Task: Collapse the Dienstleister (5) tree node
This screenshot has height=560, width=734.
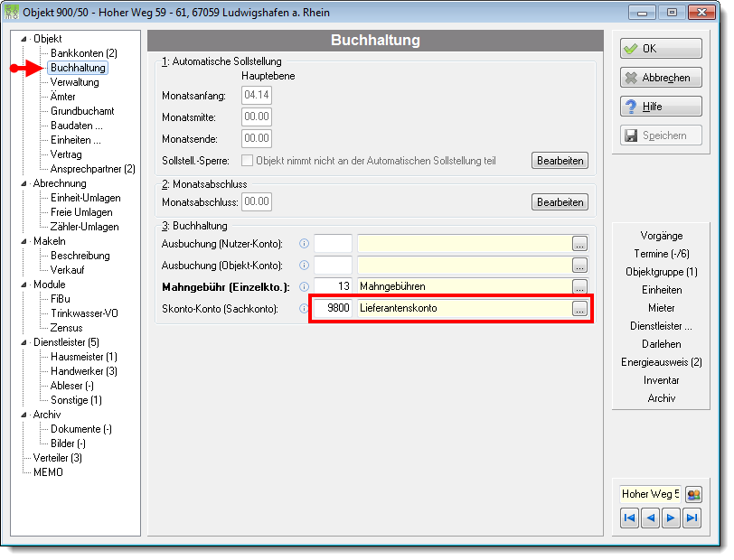Action: click(x=24, y=342)
